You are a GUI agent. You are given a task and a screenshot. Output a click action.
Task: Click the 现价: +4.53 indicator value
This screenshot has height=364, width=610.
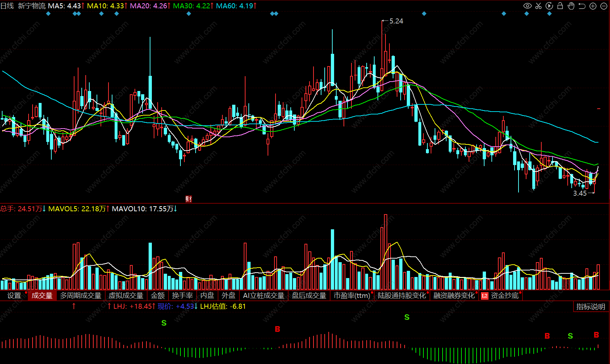pyautogui.click(x=178, y=306)
